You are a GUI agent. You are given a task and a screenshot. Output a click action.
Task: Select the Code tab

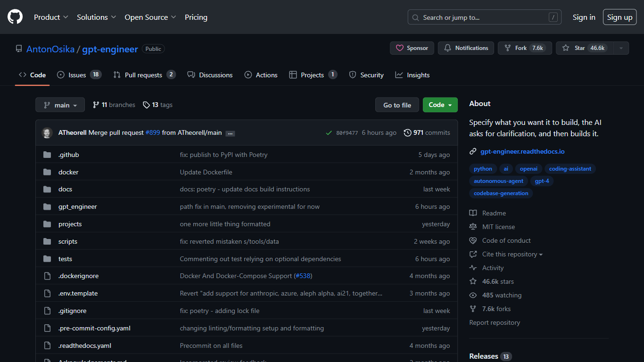(x=32, y=75)
